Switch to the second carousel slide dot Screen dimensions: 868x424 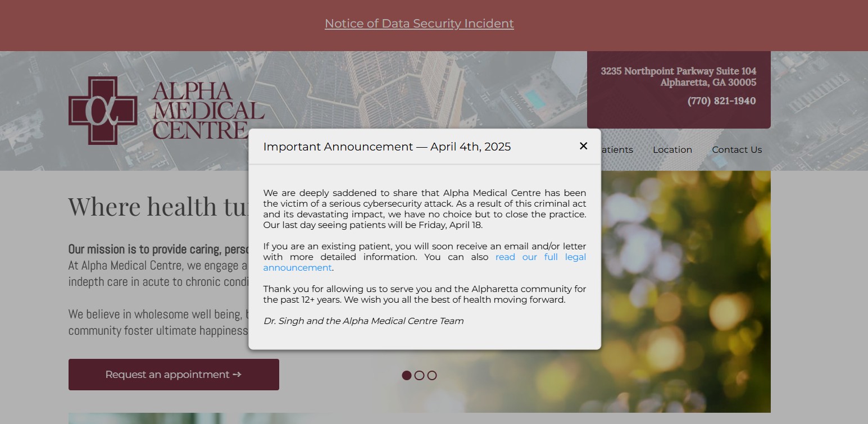[419, 375]
